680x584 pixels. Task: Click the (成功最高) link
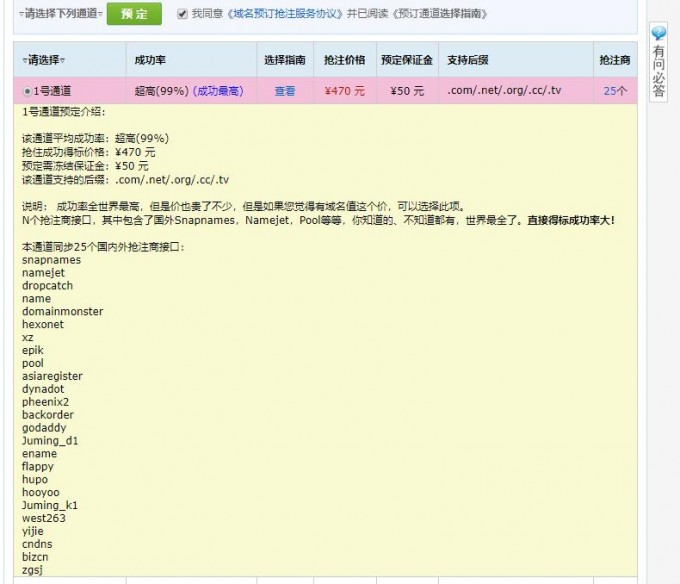pos(218,91)
